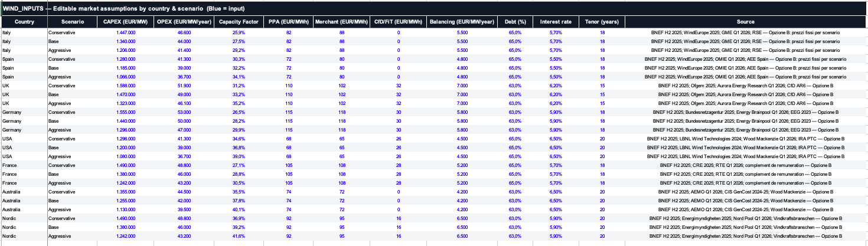Click Italy Aggressive OPEX value 41.400
Viewport: 868px width, 246px height.
click(x=184, y=50)
